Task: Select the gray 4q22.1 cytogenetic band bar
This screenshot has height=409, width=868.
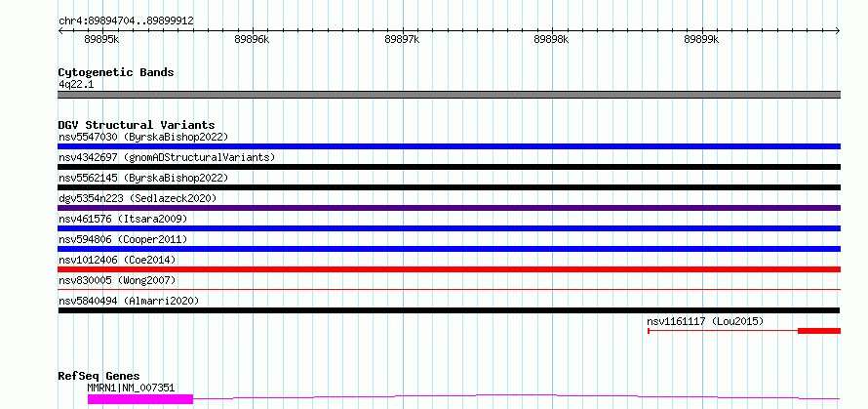Action: click(x=449, y=95)
